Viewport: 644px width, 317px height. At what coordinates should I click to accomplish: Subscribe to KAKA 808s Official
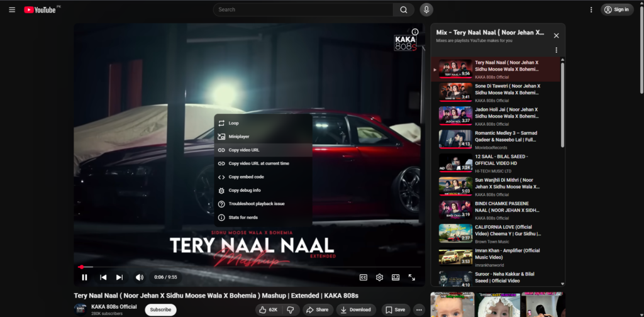(160, 309)
